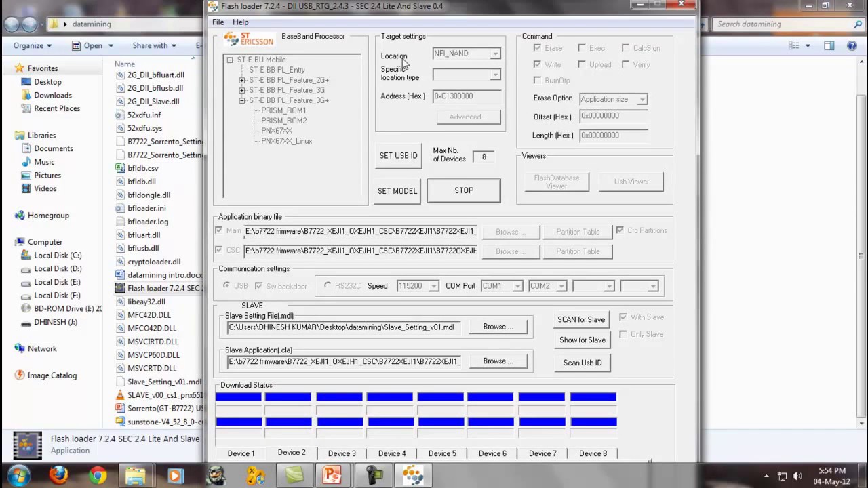Screen dimensions: 868x488
Task: Click the SCAN for Slave button
Action: point(581,319)
